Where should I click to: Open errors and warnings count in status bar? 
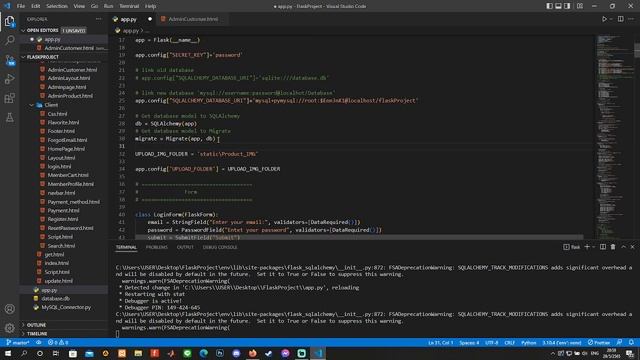[x=58, y=342]
